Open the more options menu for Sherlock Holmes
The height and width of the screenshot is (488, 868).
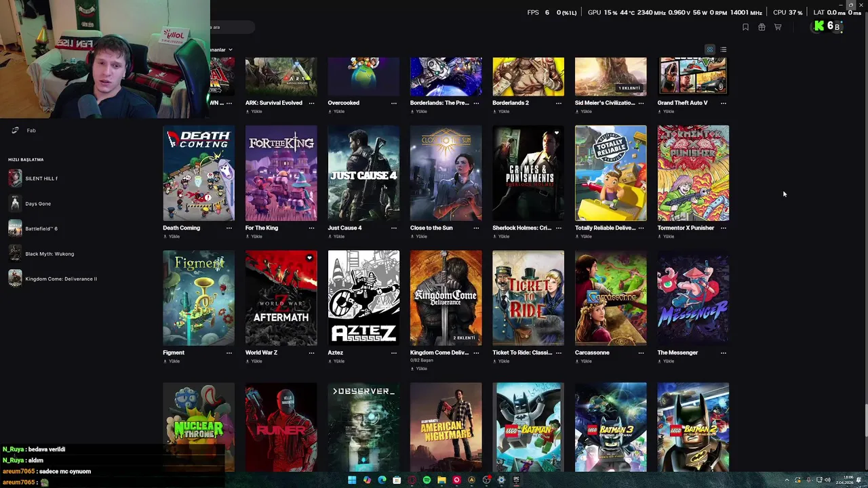pyautogui.click(x=559, y=228)
